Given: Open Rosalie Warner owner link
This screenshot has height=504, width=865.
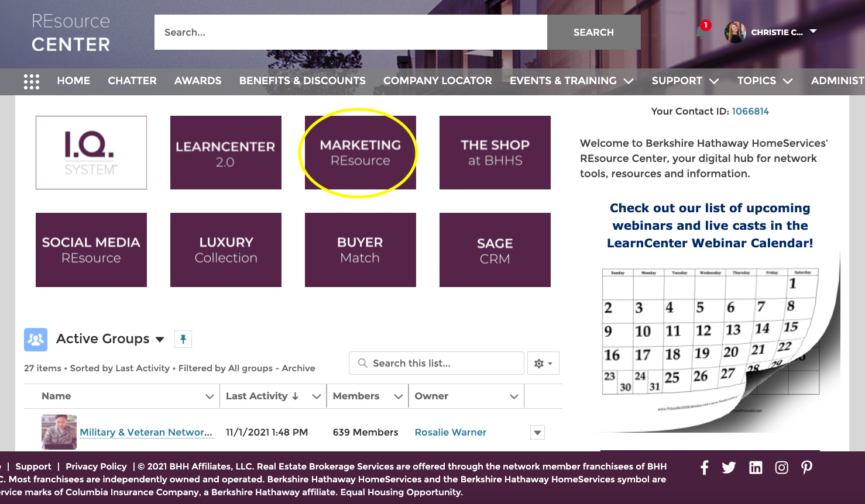Looking at the screenshot, I should (x=451, y=432).
